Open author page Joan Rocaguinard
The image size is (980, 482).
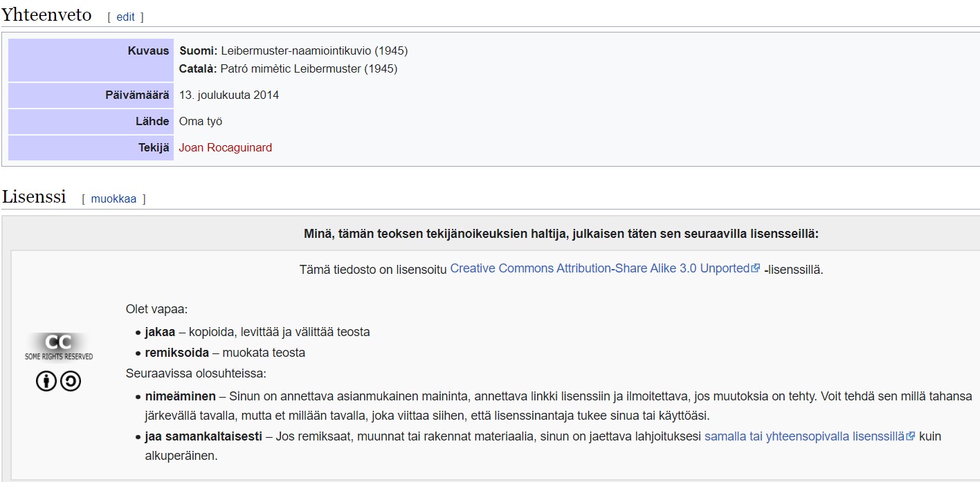coord(225,147)
